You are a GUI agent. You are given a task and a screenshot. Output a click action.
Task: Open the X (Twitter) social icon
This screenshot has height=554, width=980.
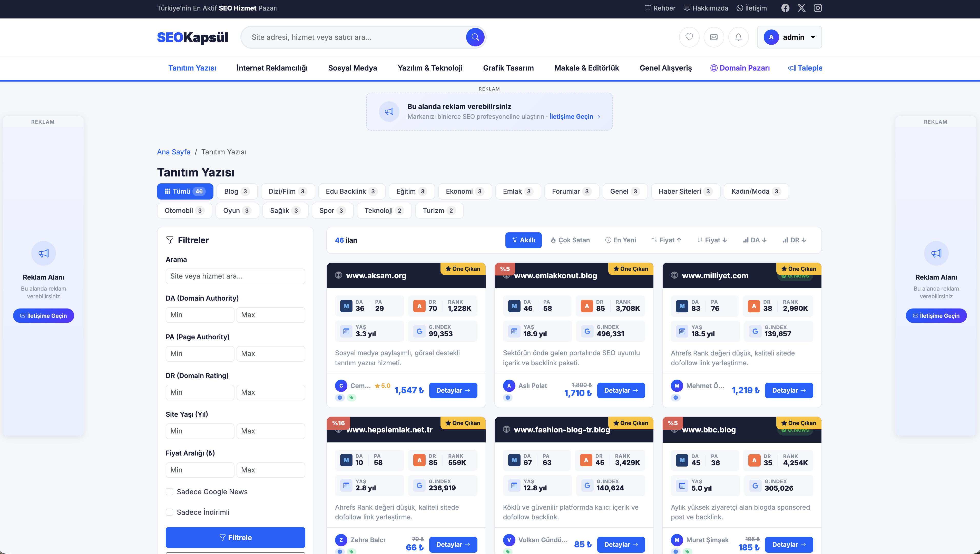(801, 8)
